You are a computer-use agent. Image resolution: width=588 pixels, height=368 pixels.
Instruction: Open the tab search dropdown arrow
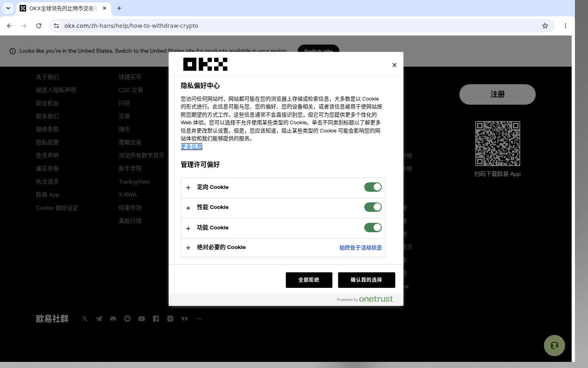[8, 8]
